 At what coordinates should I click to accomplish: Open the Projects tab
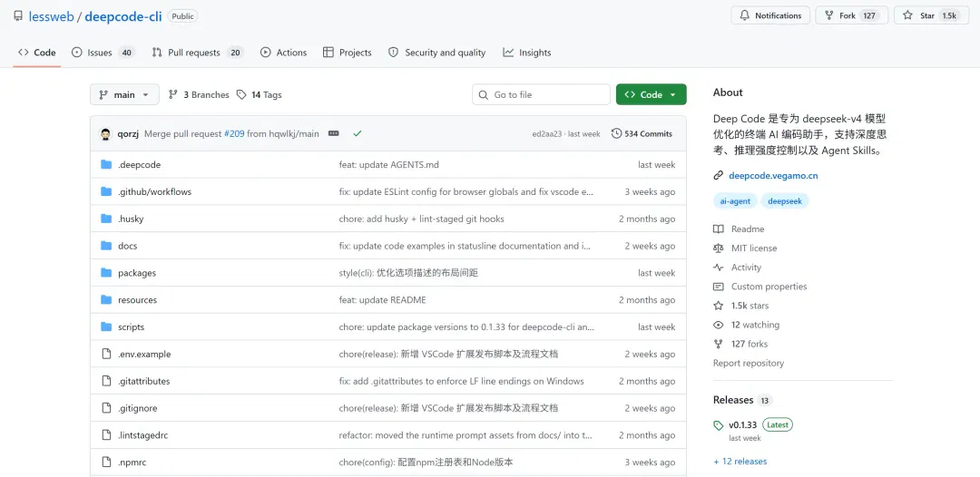pyautogui.click(x=348, y=53)
